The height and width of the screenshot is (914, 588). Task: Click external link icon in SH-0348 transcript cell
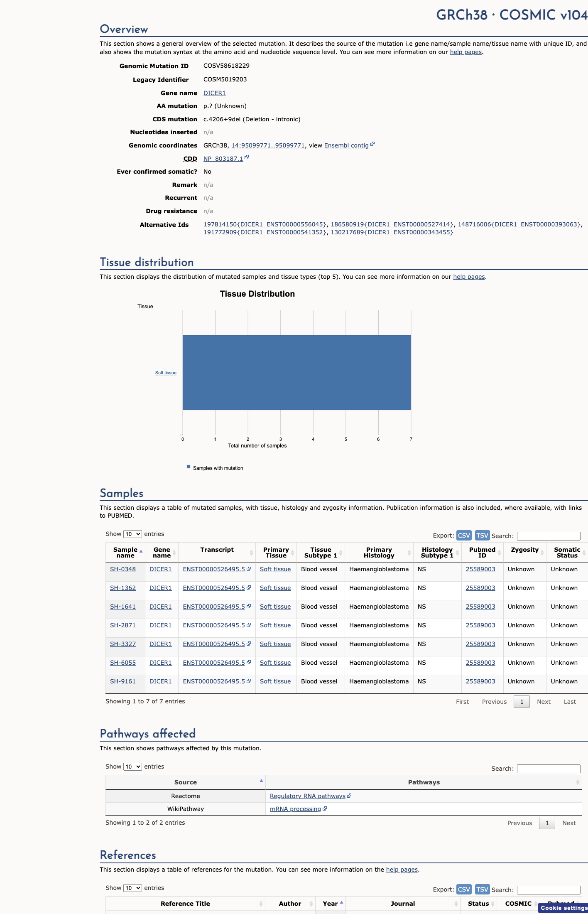[249, 569]
